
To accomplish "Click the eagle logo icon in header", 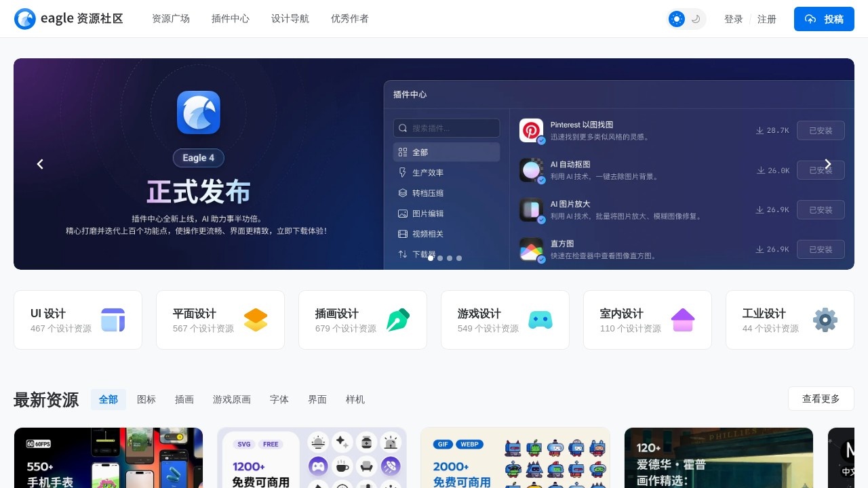I will pyautogui.click(x=25, y=19).
